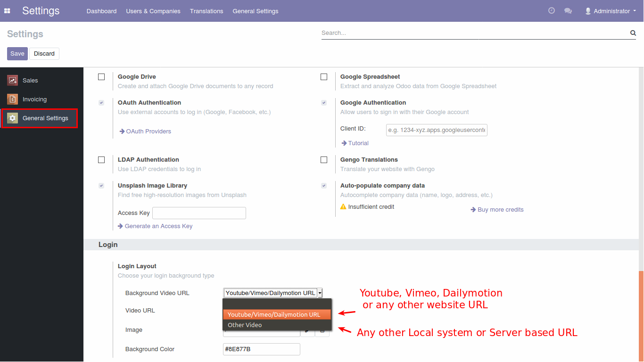Enable the LDAP Authentication checkbox
Screen dimensions: 644x362
tap(101, 160)
